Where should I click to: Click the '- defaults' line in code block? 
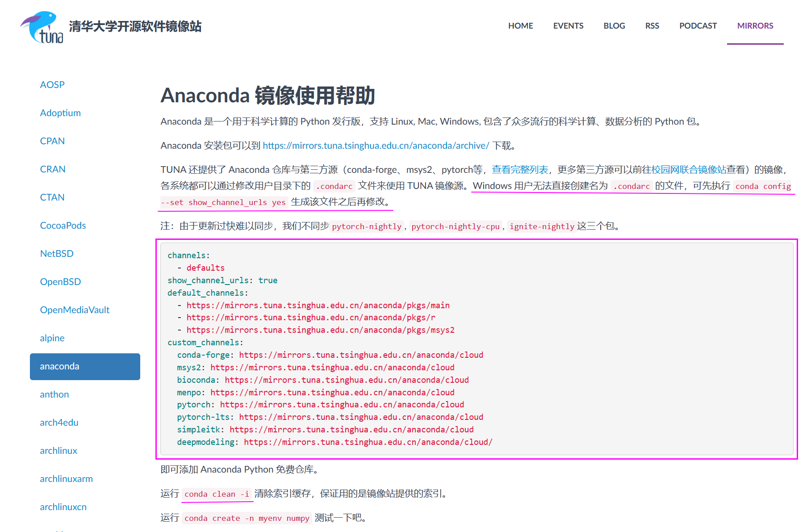[201, 268]
